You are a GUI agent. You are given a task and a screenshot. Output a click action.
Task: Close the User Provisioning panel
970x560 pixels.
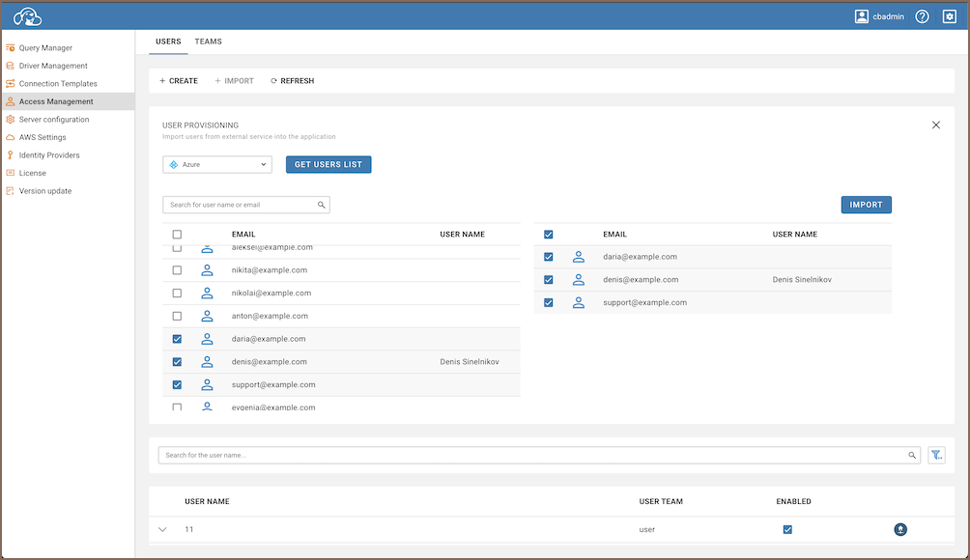coord(935,126)
